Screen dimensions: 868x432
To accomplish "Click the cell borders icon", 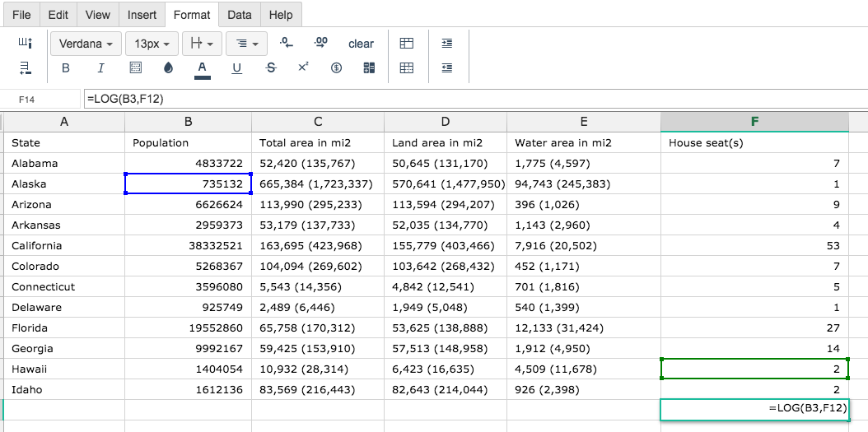I will (135, 68).
